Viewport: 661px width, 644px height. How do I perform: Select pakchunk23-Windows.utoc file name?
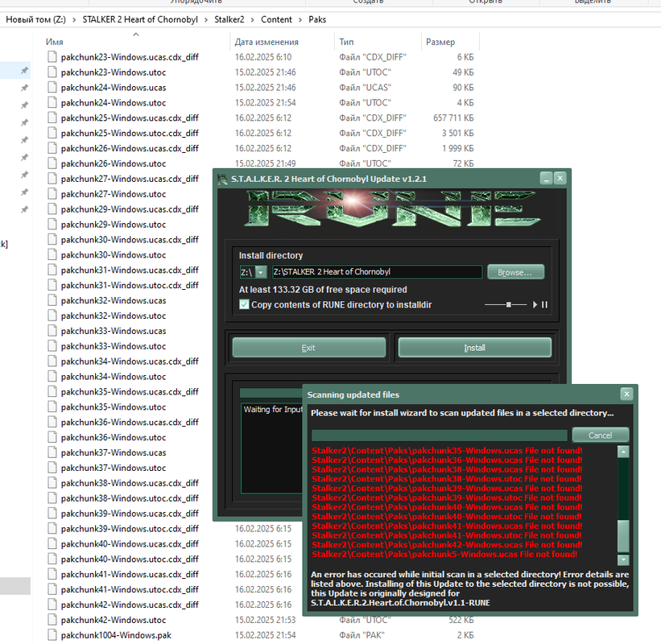pyautogui.click(x=114, y=72)
